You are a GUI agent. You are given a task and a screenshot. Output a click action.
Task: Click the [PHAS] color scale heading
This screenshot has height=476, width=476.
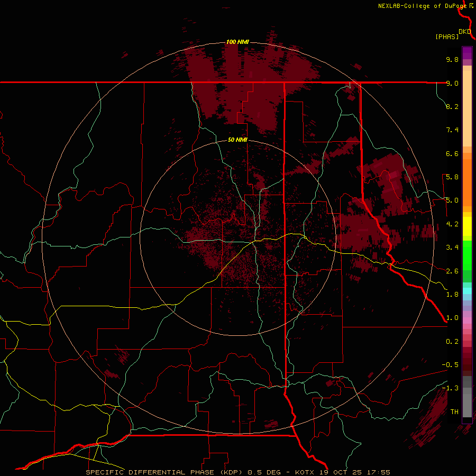click(x=447, y=37)
